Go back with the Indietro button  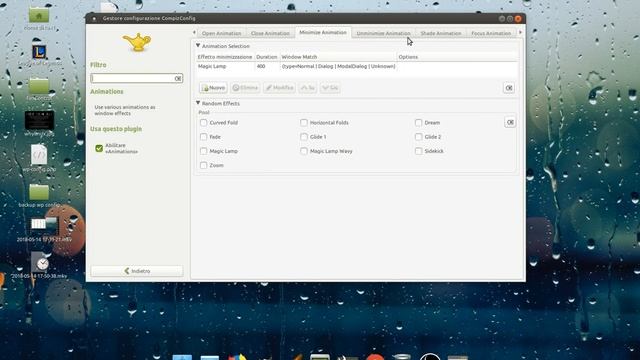coord(137,271)
